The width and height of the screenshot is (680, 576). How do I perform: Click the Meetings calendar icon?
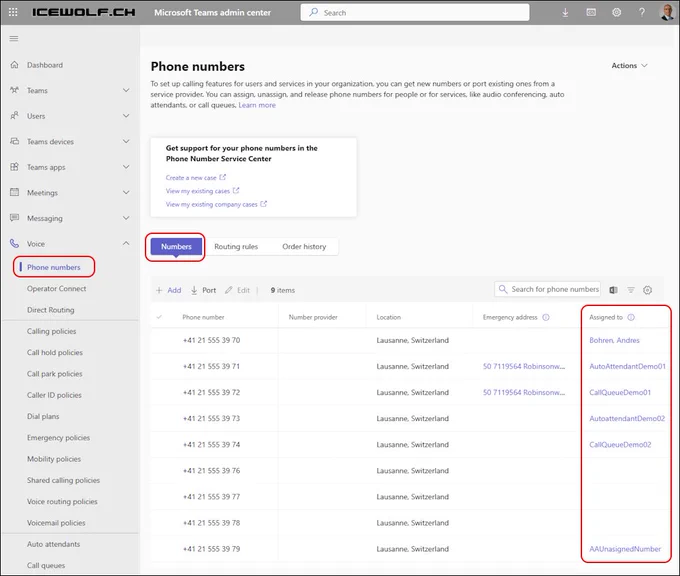(x=14, y=192)
